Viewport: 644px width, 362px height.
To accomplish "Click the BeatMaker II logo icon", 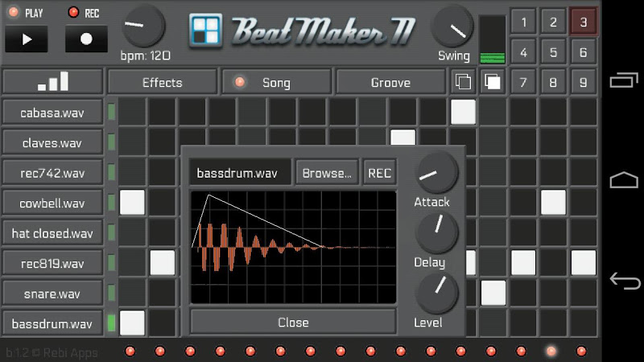I will tap(206, 31).
